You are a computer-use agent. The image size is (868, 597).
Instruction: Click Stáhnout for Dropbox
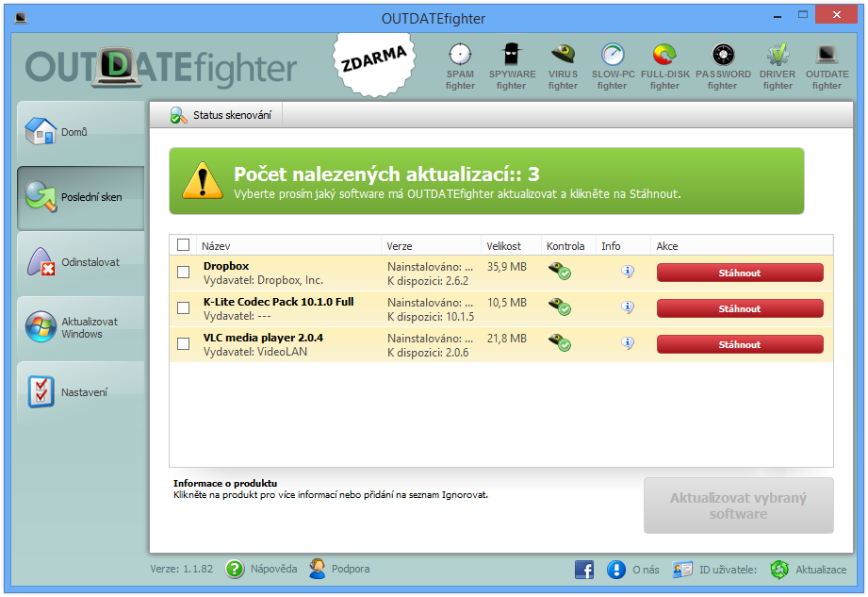coord(740,273)
